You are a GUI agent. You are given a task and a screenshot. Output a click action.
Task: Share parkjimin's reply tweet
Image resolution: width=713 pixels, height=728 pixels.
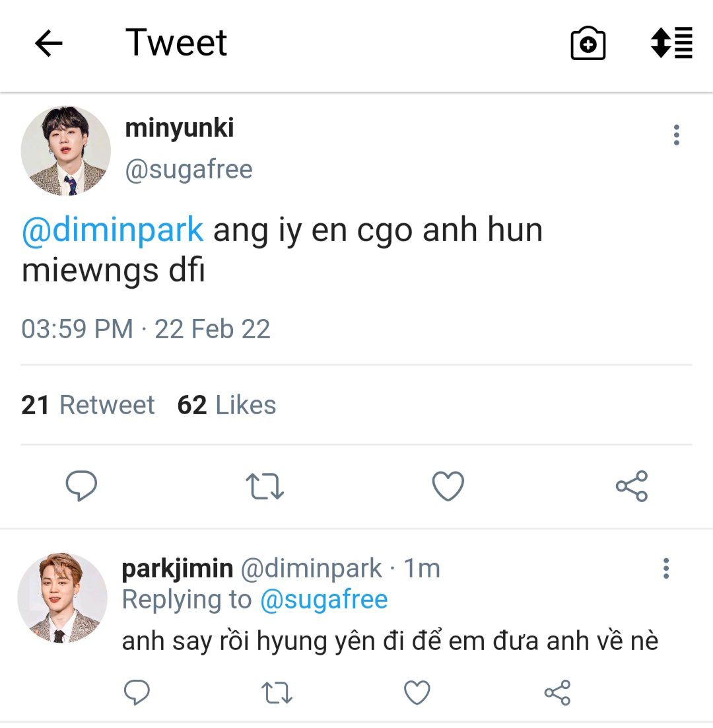click(557, 693)
